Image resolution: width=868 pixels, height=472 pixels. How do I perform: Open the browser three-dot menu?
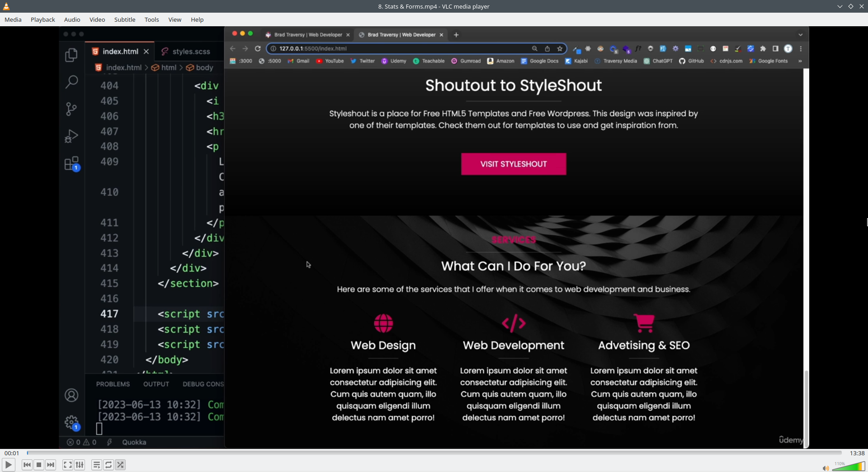801,48
